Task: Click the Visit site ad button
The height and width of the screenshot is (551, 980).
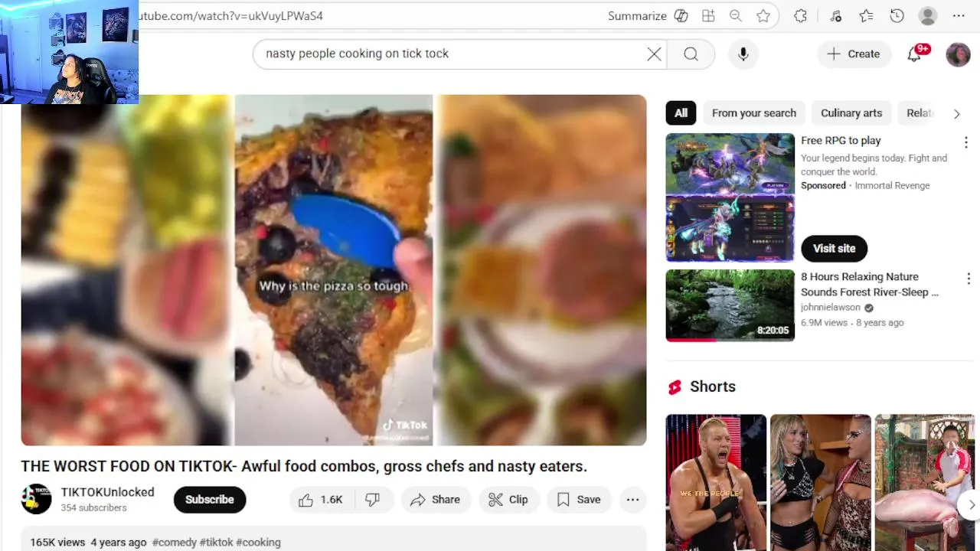Action: (834, 249)
